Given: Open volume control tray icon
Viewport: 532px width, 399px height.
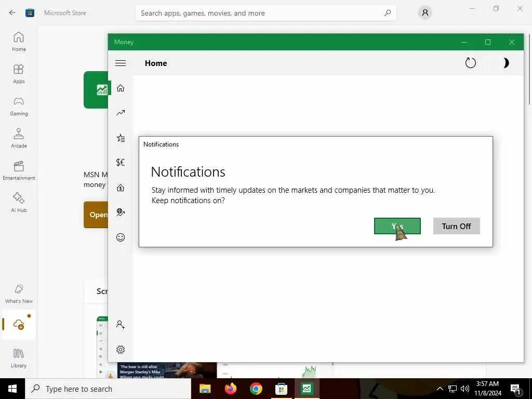Looking at the screenshot, I should pyautogui.click(x=465, y=389).
